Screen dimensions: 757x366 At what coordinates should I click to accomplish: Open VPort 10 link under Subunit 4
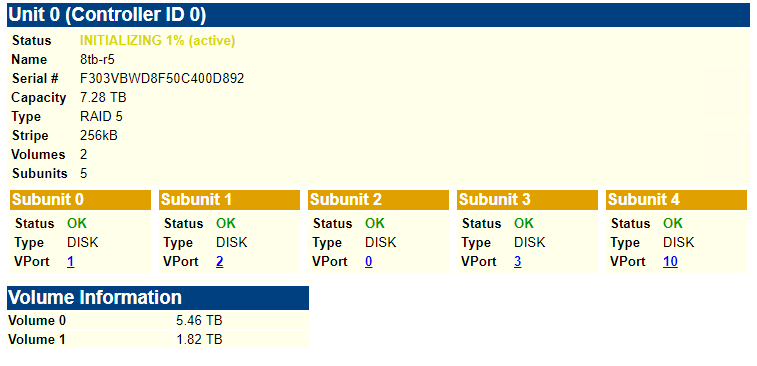coord(670,262)
